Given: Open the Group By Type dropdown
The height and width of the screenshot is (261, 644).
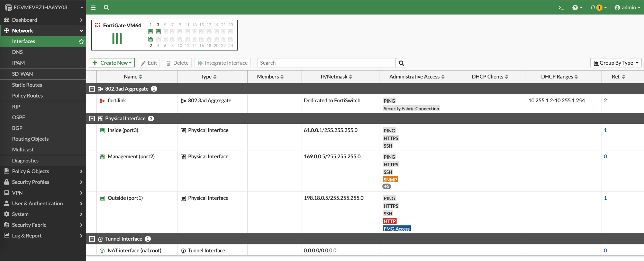Looking at the screenshot, I should 616,63.
